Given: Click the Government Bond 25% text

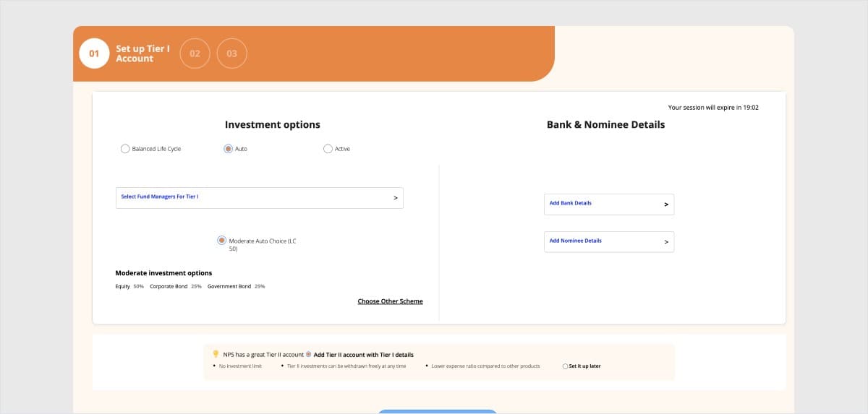Looking at the screenshot, I should pyautogui.click(x=237, y=287).
